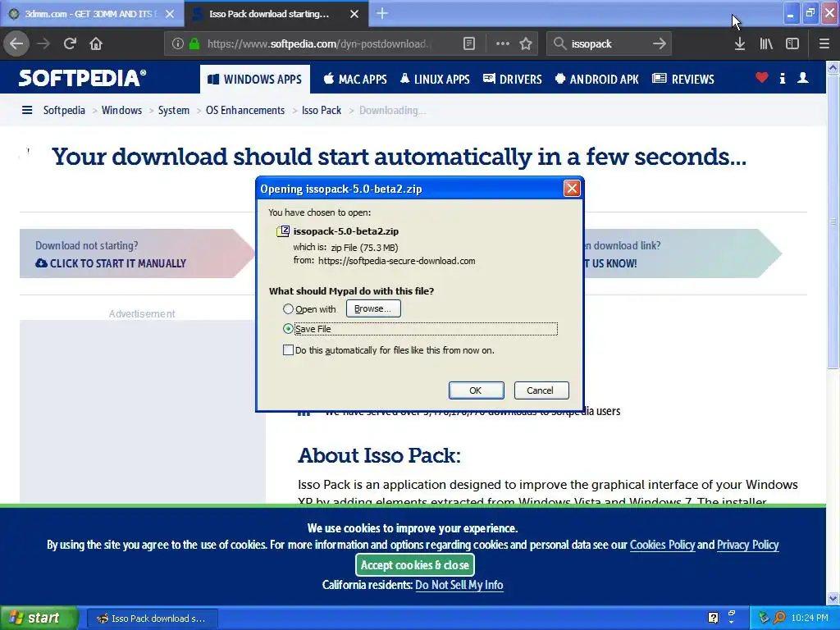The height and width of the screenshot is (630, 840).
Task: Open page actions three-dot menu
Action: (x=503, y=44)
